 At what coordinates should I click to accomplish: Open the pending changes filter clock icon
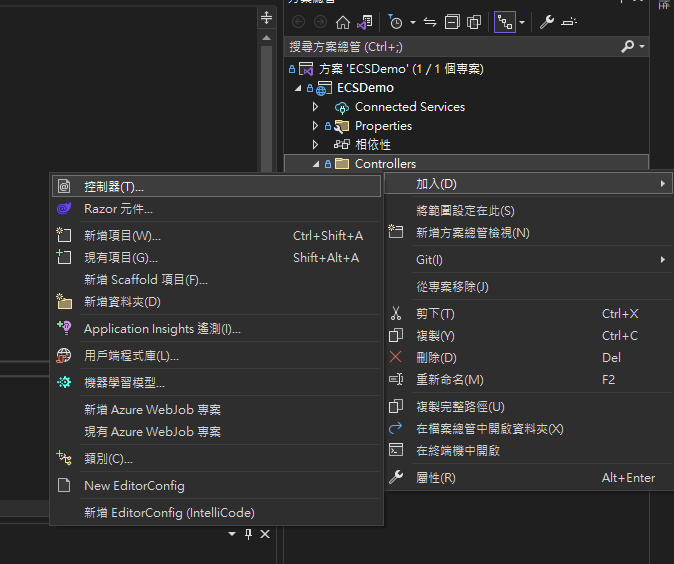click(395, 21)
